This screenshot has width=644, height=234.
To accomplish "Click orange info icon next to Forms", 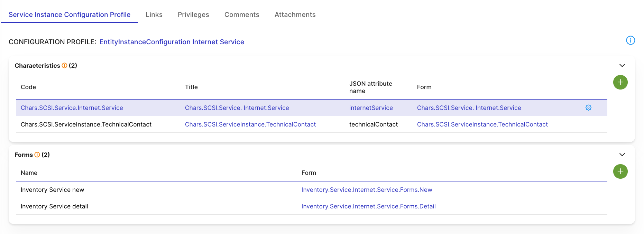I will pos(37,155).
